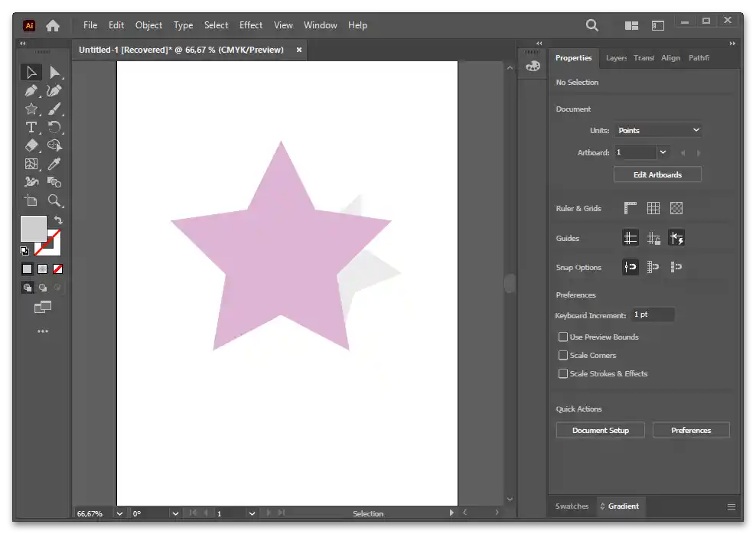Open the rotation angle dropdown at 0°
756x534 pixels.
(175, 514)
